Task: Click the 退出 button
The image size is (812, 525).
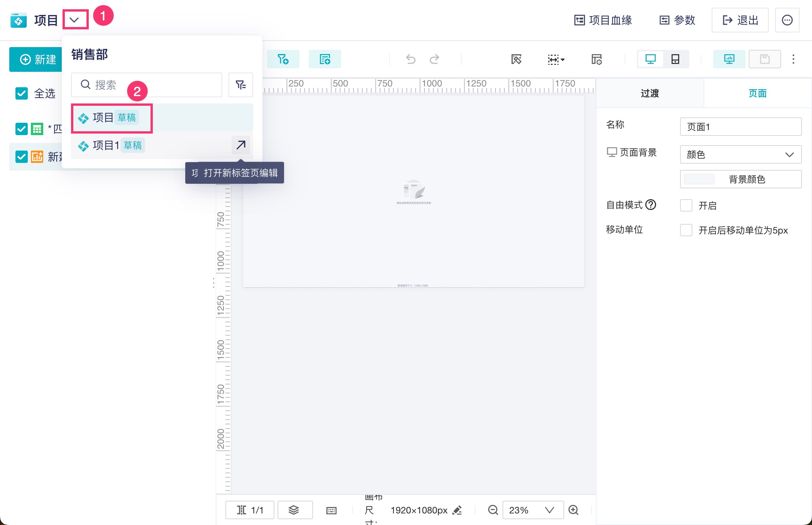Action: 740,20
